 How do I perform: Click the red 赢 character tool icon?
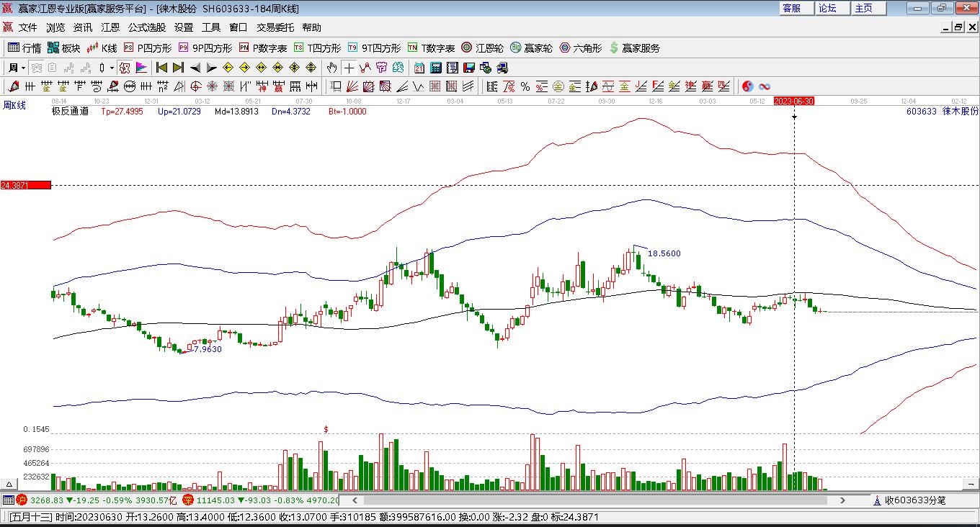[x=279, y=86]
